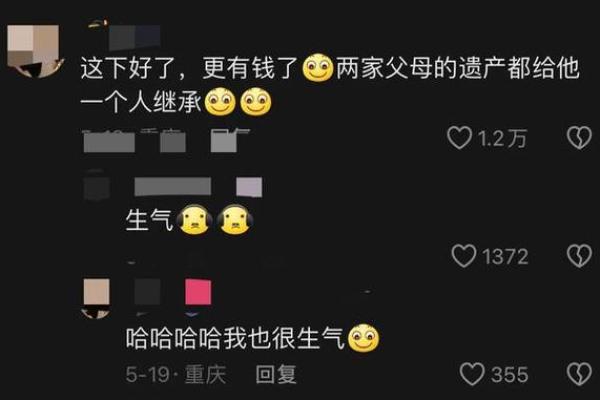
Task: Open the top commenter's avatar
Action: pyautogui.click(x=34, y=51)
